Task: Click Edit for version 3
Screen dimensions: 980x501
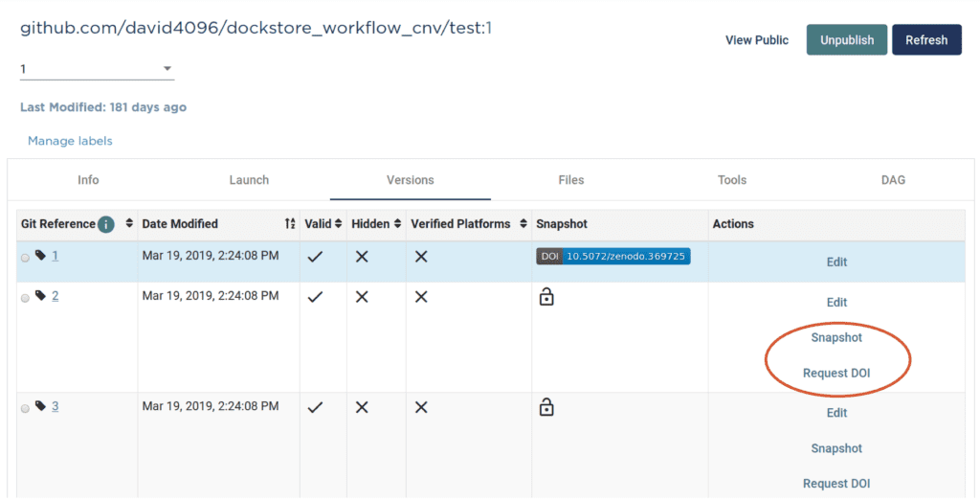Action: point(836,413)
